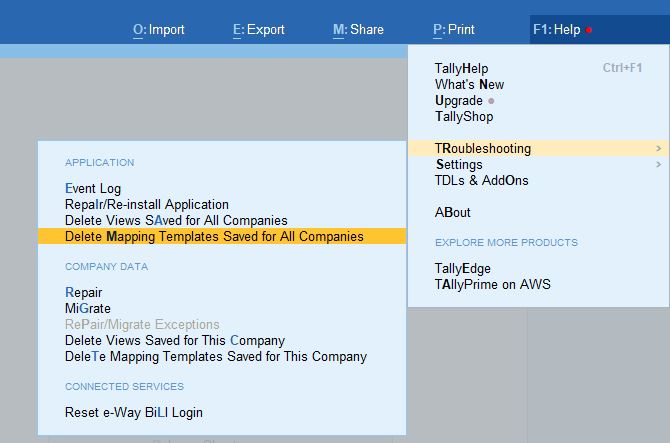Open What's New entry
The image size is (670, 443).
pos(469,85)
